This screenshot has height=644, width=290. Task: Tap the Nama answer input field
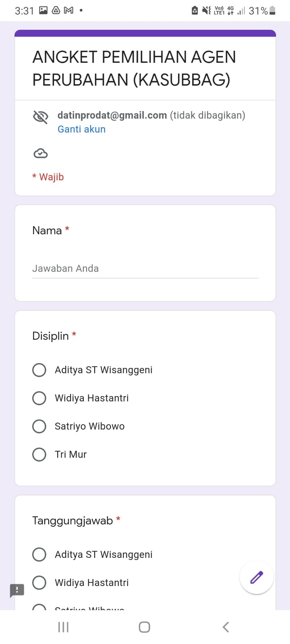[x=145, y=268]
